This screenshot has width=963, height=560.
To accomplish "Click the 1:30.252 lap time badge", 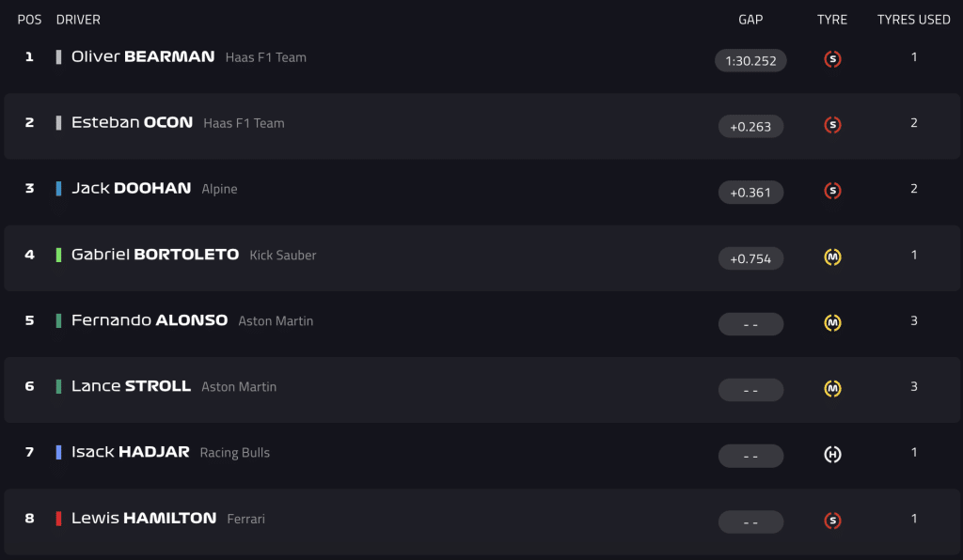I will click(750, 61).
